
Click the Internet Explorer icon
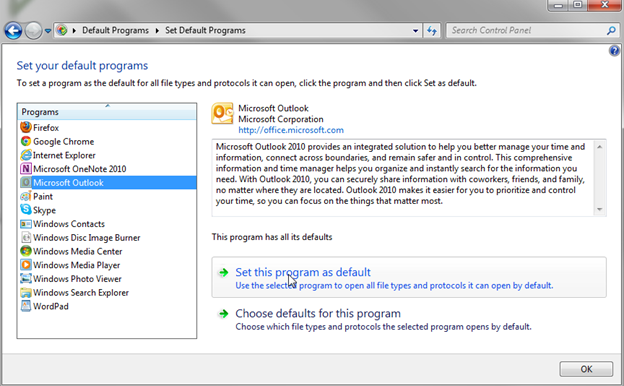(x=26, y=155)
